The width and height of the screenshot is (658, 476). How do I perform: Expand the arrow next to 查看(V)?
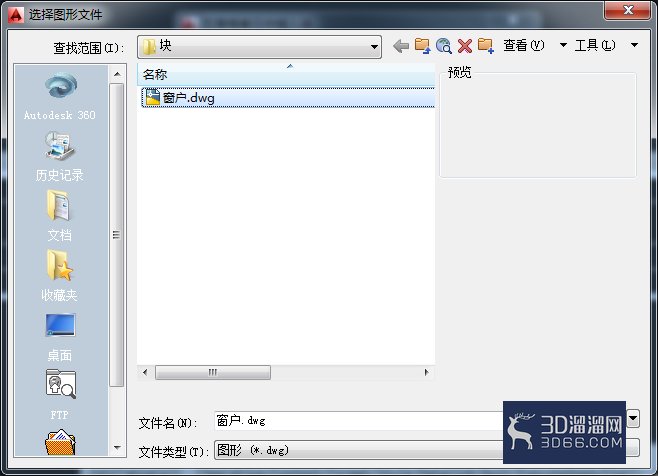click(x=563, y=45)
